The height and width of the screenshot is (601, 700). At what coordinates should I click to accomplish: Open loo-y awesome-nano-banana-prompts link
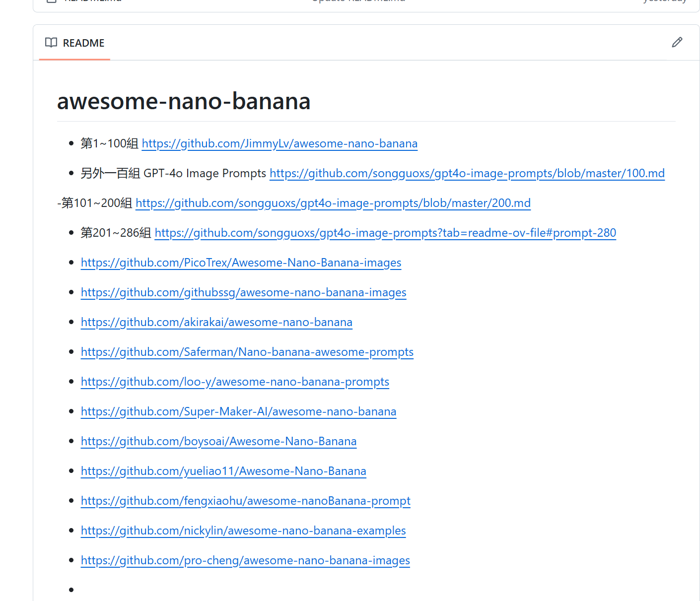(235, 382)
